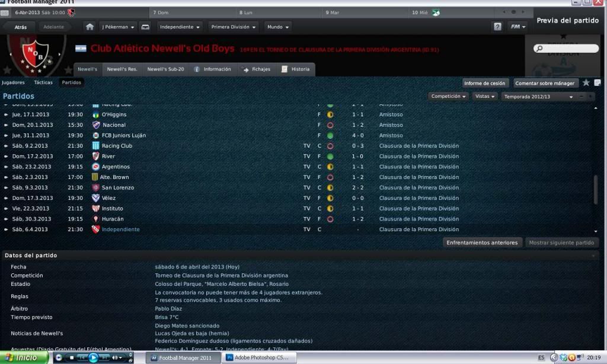Switch to the Tácticas sub-tab
The width and height of the screenshot is (607, 364).
[x=43, y=82]
